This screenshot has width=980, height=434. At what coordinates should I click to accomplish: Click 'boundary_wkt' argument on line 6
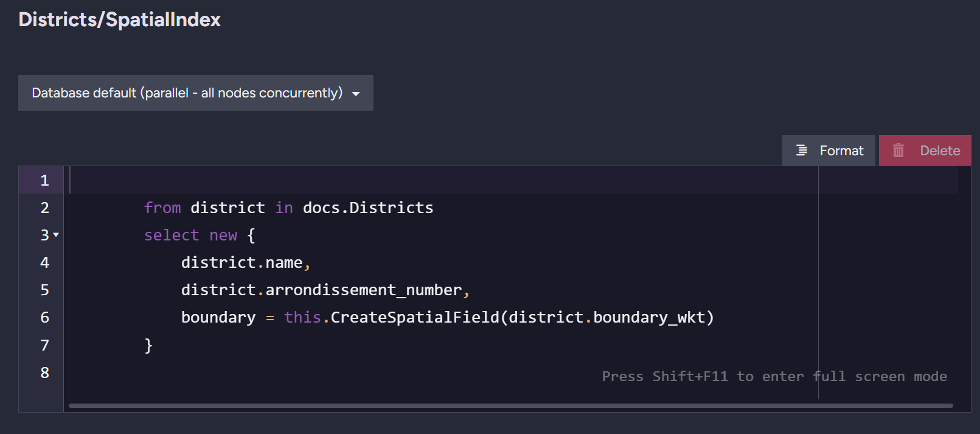(x=648, y=318)
